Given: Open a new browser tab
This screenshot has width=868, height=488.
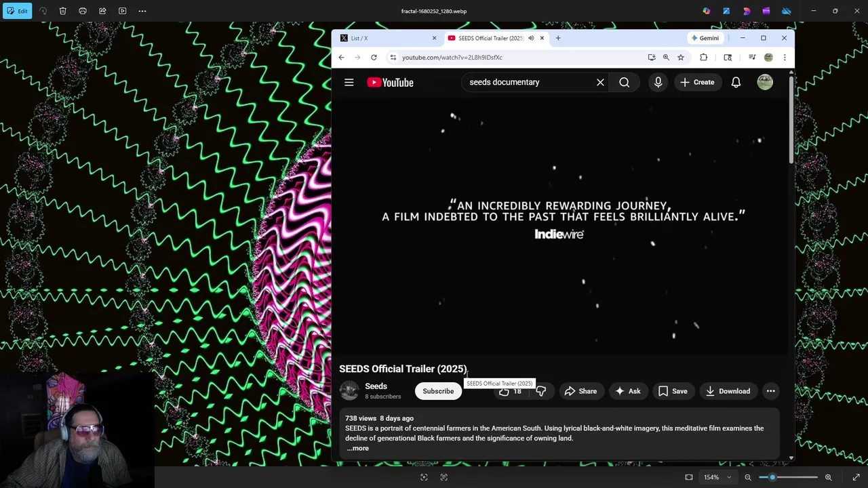Looking at the screenshot, I should (x=558, y=38).
